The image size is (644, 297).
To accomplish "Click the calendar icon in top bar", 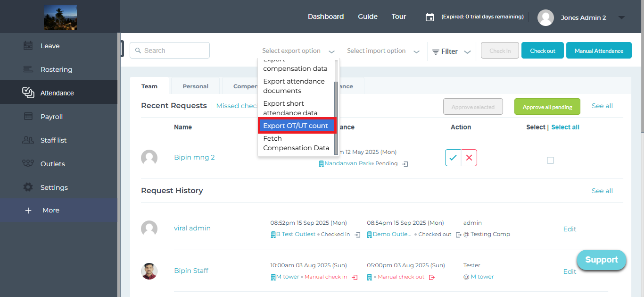I will pos(429,17).
